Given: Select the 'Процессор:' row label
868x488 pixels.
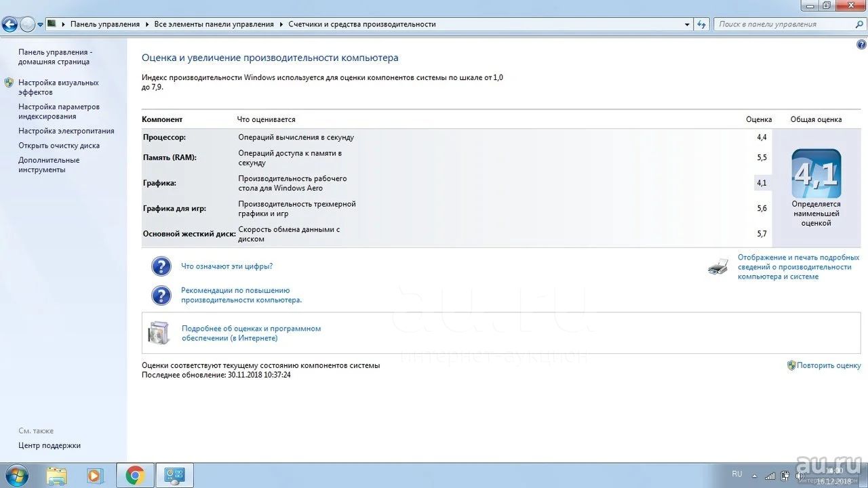Looking at the screenshot, I should 164,137.
